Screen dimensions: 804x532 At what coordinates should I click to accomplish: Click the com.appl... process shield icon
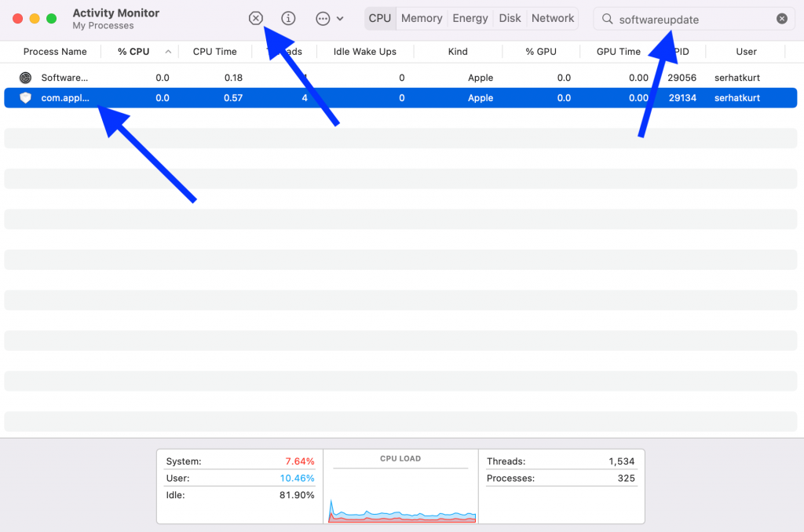click(25, 98)
